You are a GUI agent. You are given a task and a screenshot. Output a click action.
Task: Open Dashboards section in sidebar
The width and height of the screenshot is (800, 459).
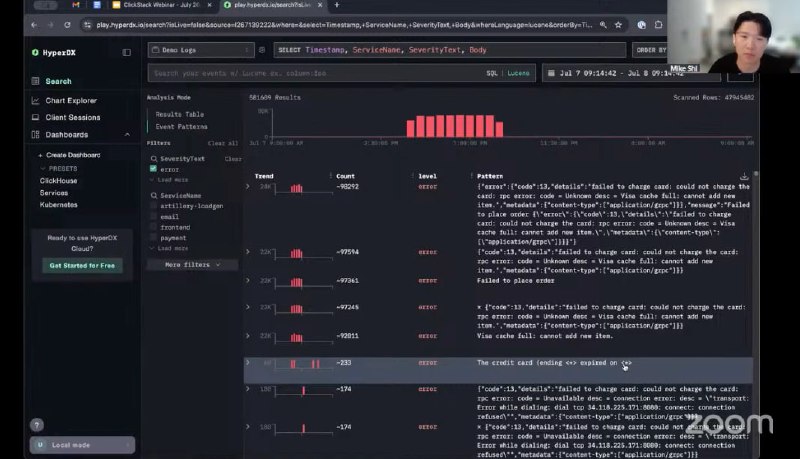(66, 135)
